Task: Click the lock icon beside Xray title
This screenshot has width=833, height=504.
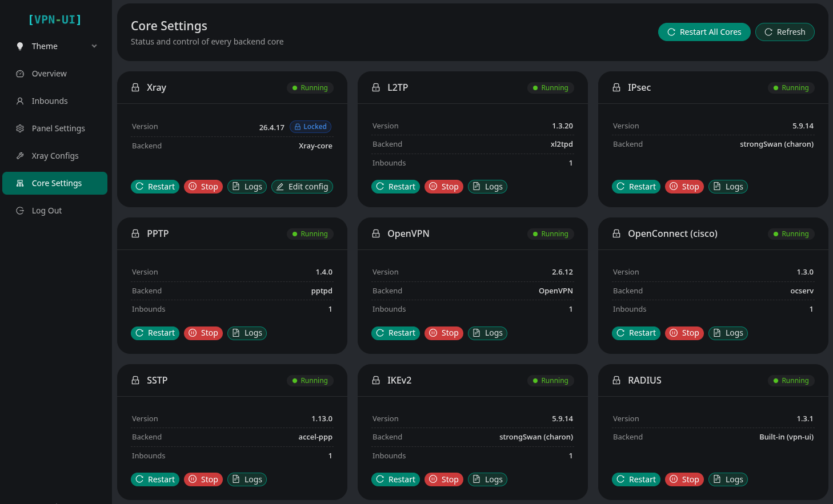Action: (x=135, y=87)
